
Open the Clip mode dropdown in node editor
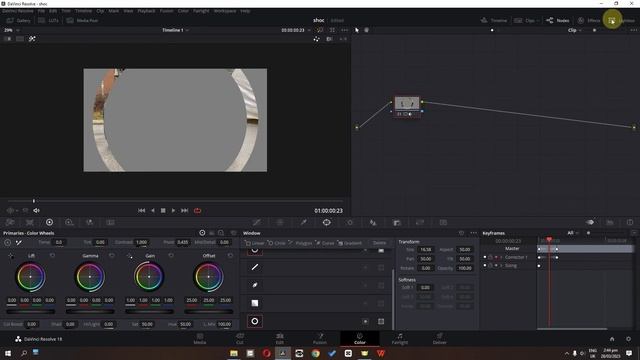[x=574, y=30]
